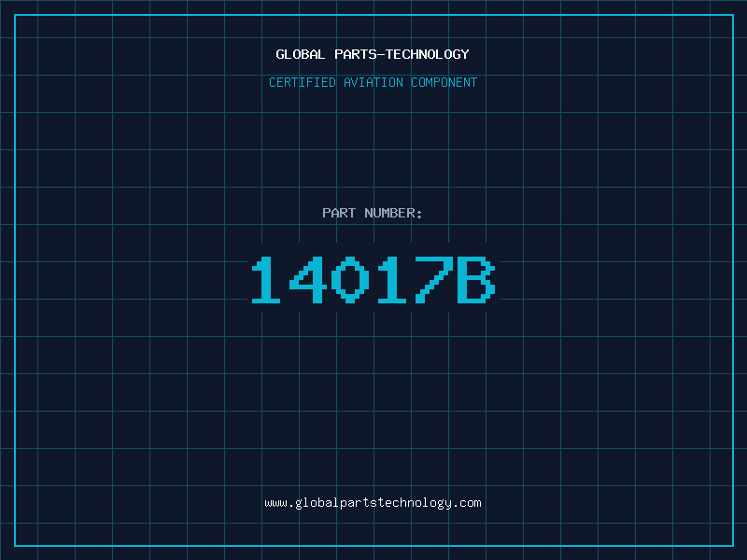Click the PART NUMBER: label
This screenshot has width=747, height=560.
tap(373, 213)
